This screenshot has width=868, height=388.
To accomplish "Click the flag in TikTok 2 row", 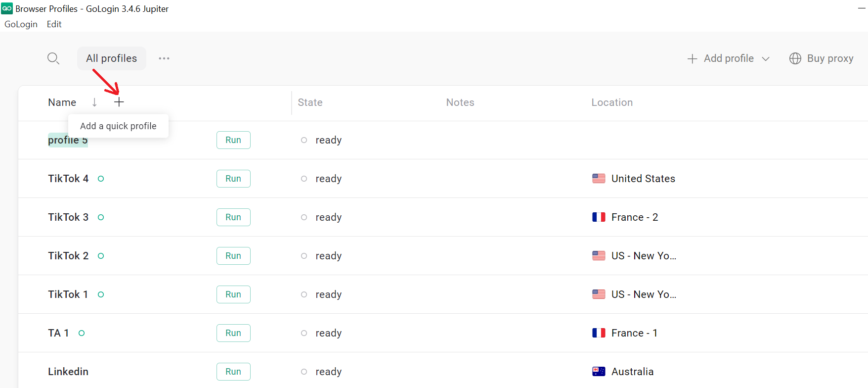I will tap(599, 256).
